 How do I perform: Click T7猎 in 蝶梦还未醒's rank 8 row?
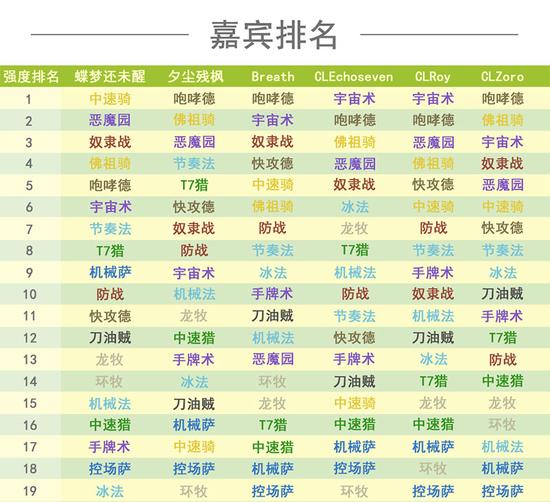110,250
